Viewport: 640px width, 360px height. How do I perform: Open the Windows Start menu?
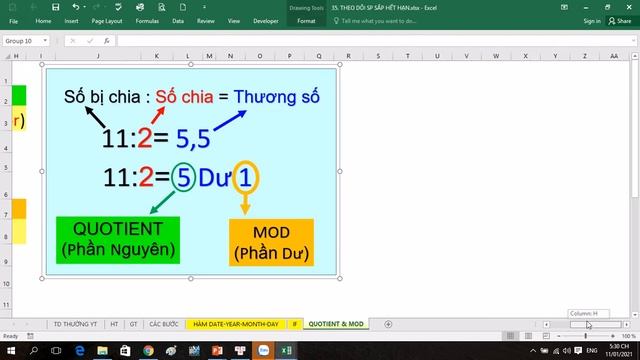point(11,351)
